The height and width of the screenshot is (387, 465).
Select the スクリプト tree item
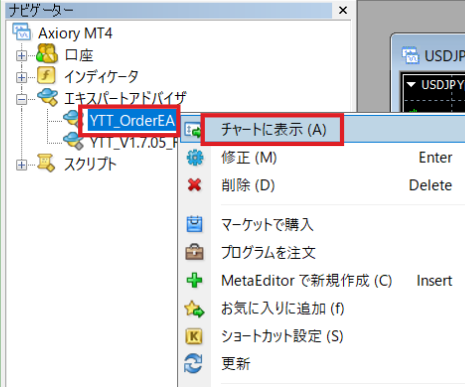90,164
